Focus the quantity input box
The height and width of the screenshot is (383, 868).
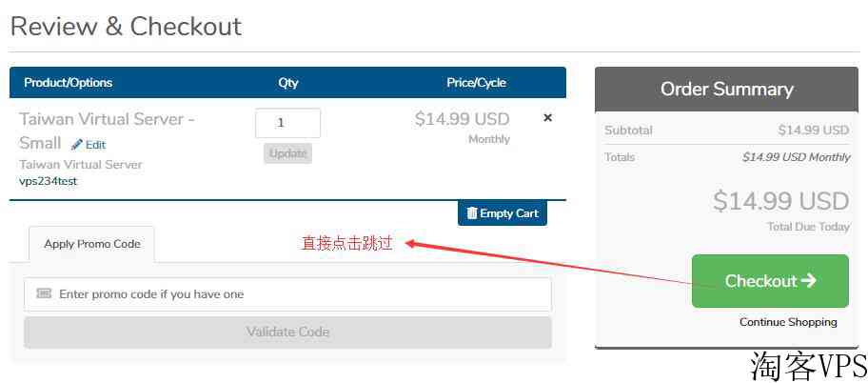[287, 123]
